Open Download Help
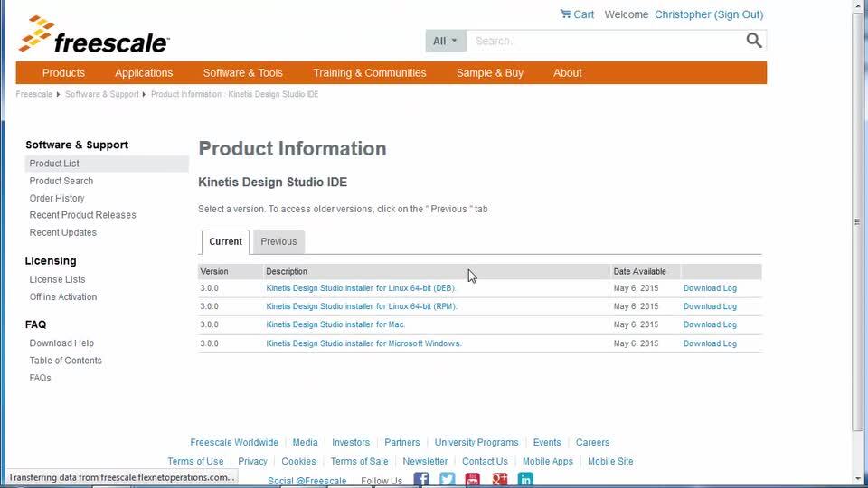Screen dimensions: 868x488 pyautogui.click(x=61, y=343)
